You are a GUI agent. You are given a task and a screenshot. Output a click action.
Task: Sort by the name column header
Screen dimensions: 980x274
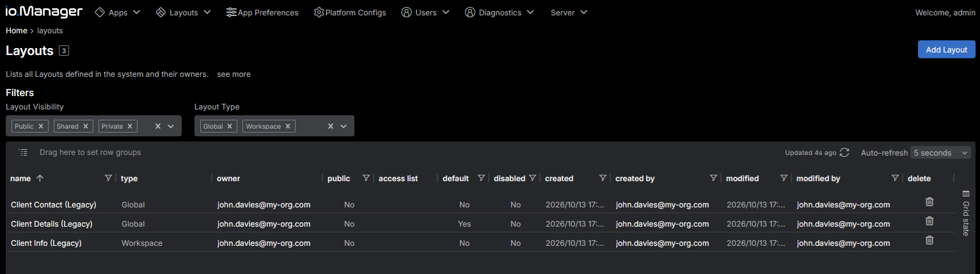pyautogui.click(x=20, y=179)
